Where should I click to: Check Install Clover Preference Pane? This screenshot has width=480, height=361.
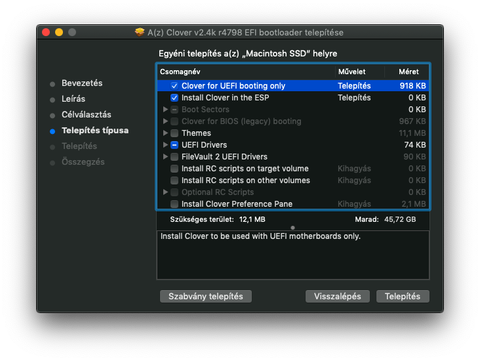pos(174,204)
